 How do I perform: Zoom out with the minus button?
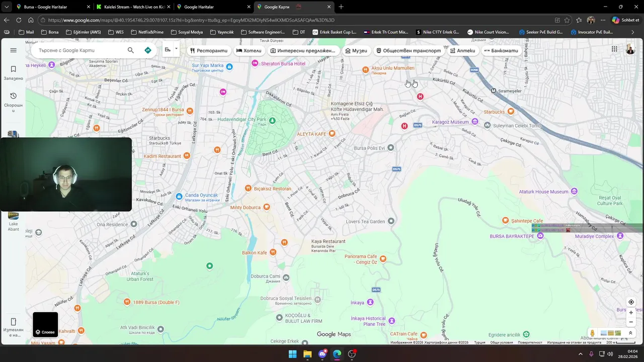click(x=631, y=322)
